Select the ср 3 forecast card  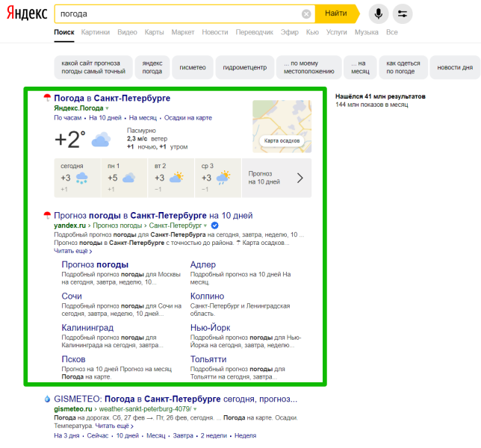coord(218,178)
